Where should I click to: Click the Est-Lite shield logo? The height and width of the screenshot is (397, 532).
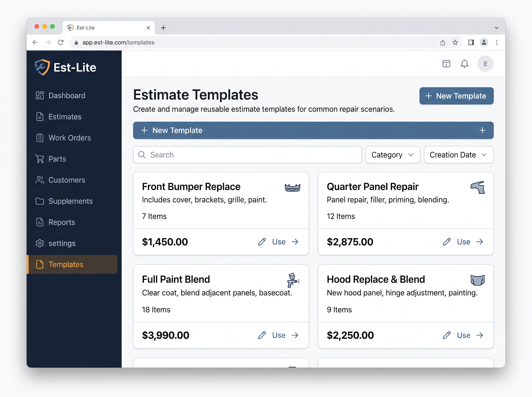42,67
